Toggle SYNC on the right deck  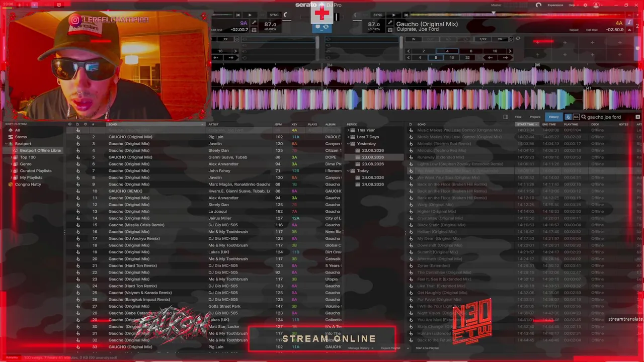click(x=378, y=15)
